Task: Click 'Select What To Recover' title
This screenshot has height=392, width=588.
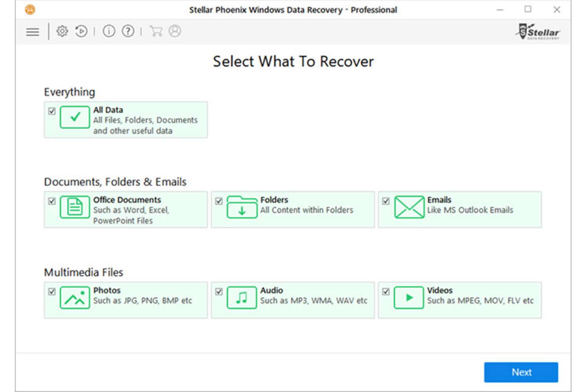Action: coord(293,62)
